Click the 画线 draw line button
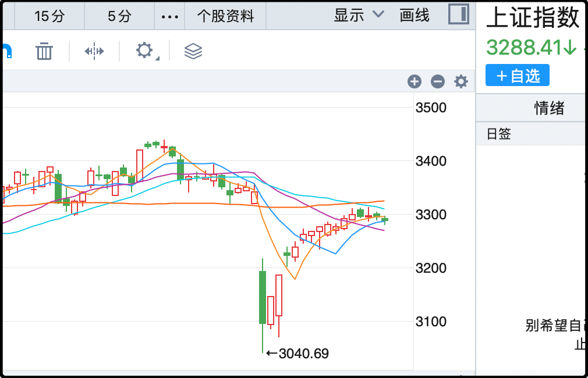This screenshot has height=378, width=588. click(415, 16)
